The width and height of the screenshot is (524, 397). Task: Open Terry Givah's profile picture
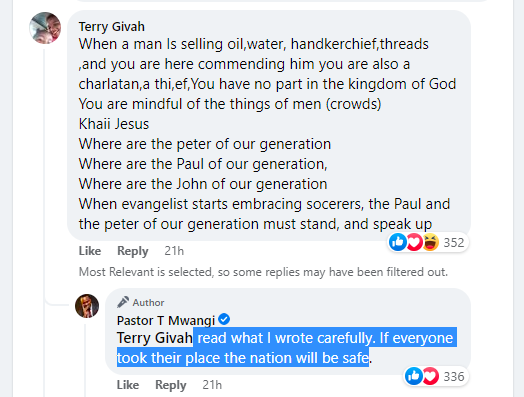[x=45, y=28]
